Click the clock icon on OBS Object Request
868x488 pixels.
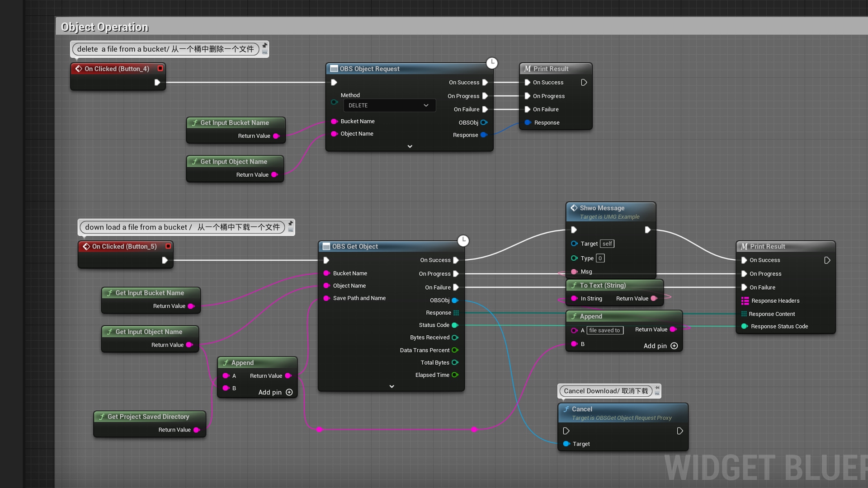(x=492, y=63)
